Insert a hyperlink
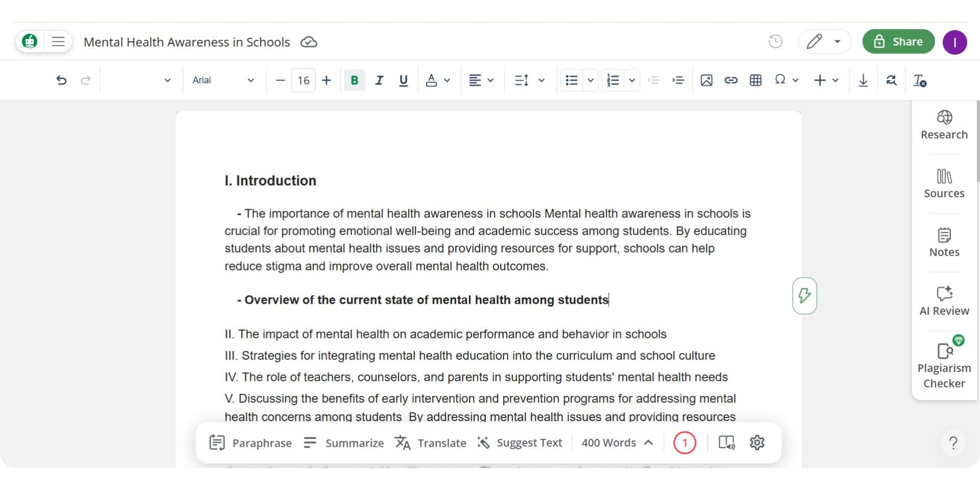The height and width of the screenshot is (490, 980). pyautogui.click(x=731, y=80)
